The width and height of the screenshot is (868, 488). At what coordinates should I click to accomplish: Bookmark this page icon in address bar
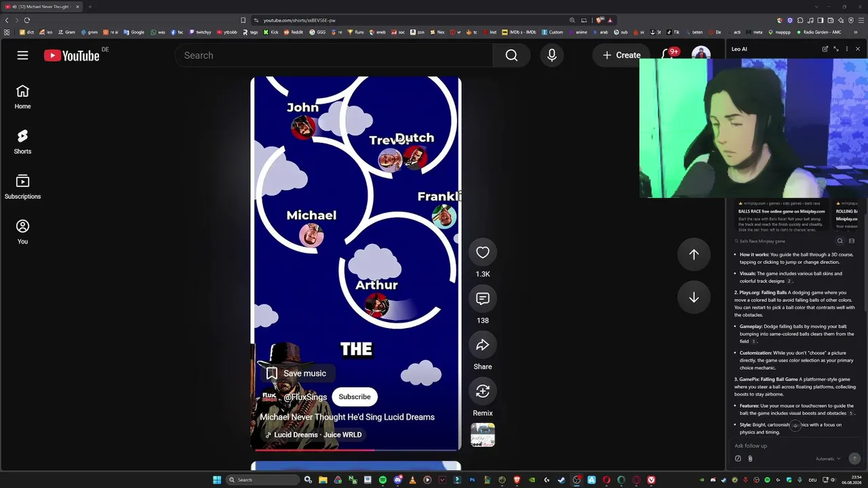click(243, 20)
